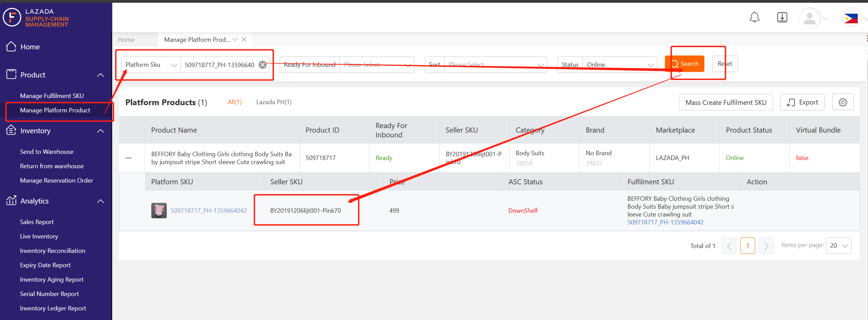868x320 pixels.
Task: Switch to the Lazada PH(1) tab
Action: pyautogui.click(x=274, y=102)
